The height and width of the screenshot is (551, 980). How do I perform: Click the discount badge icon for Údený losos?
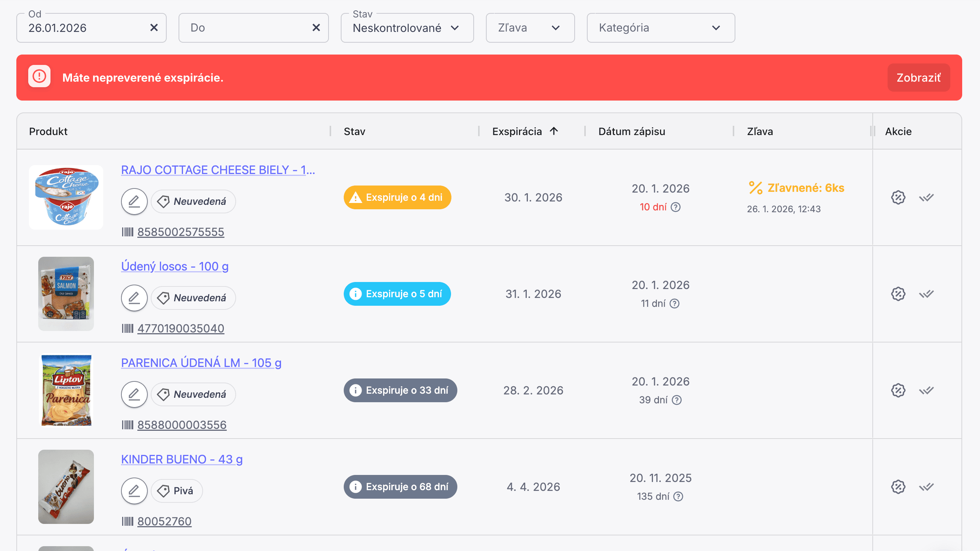click(x=898, y=294)
